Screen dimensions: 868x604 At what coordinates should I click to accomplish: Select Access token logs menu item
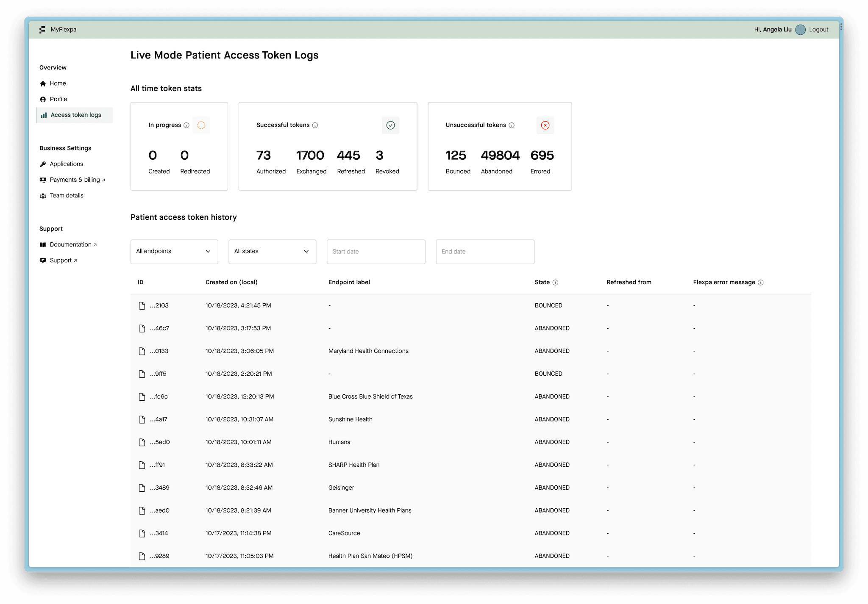coord(75,115)
